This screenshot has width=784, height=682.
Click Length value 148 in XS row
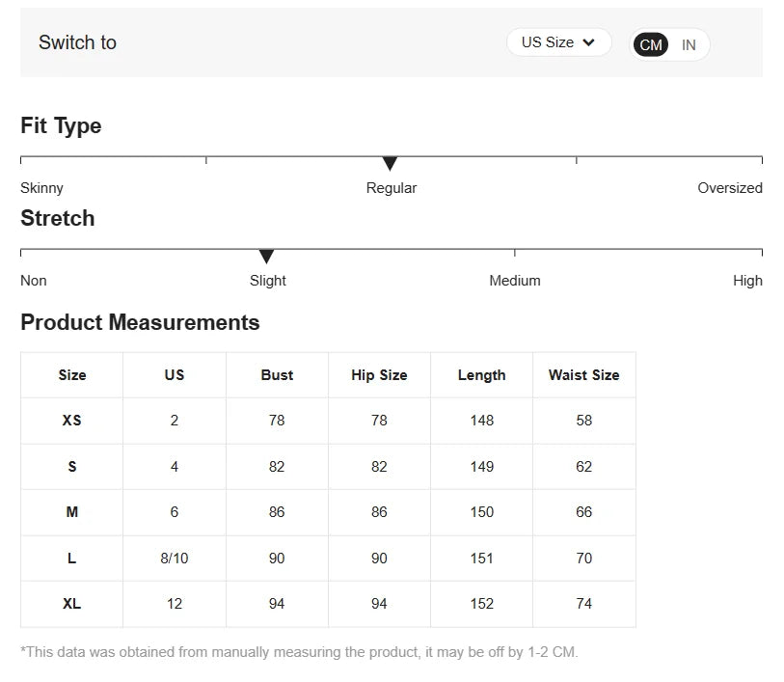[x=481, y=420]
